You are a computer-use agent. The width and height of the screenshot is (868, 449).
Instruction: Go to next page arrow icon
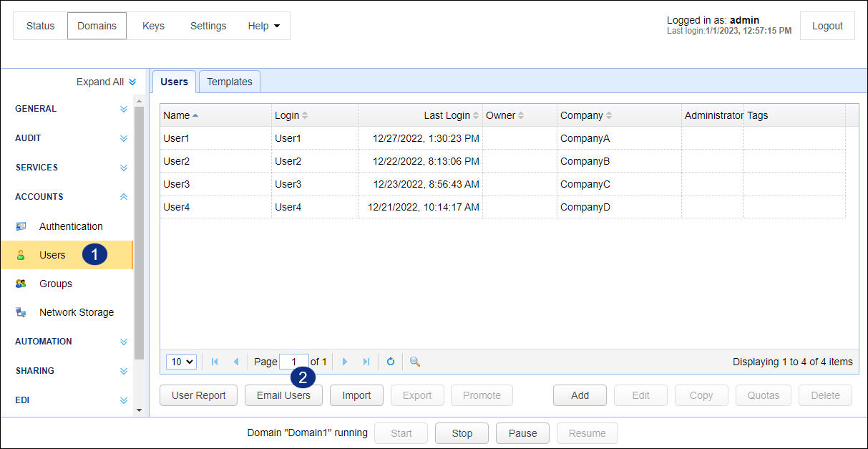click(x=345, y=362)
